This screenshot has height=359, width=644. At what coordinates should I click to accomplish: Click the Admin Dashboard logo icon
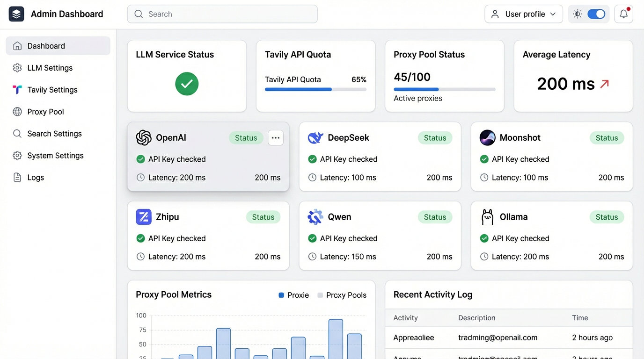click(x=16, y=14)
